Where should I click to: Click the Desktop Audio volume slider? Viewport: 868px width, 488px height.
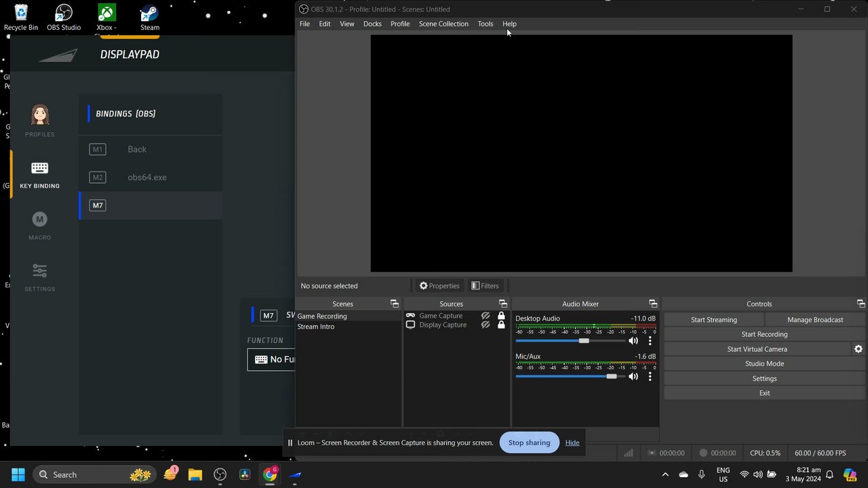pyautogui.click(x=570, y=341)
